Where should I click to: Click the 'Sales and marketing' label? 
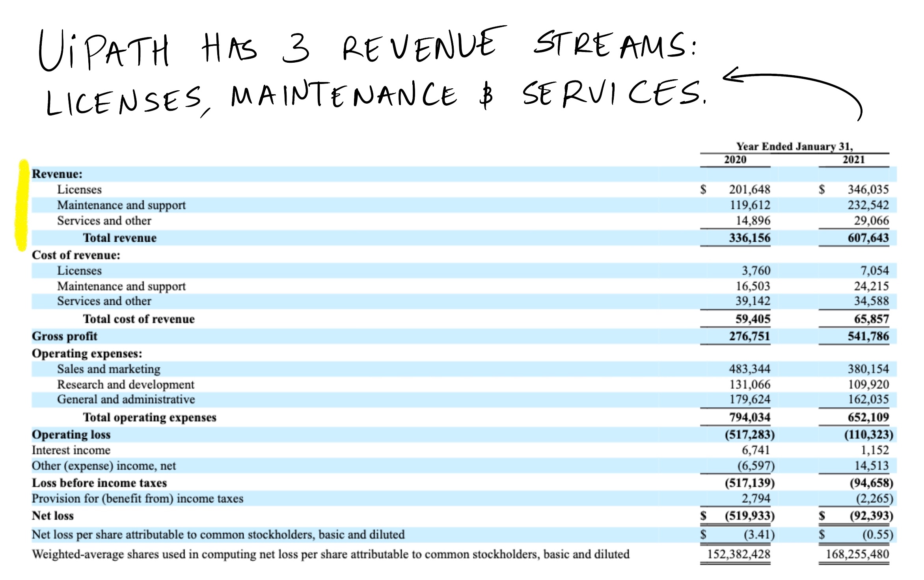(x=109, y=369)
